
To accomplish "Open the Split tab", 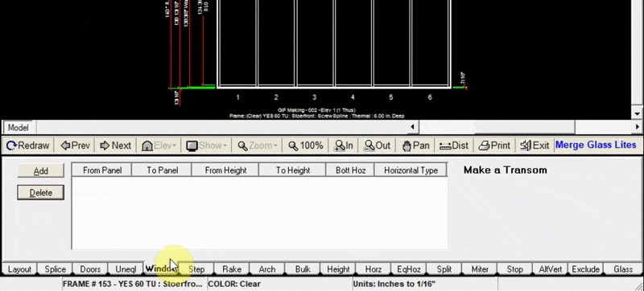I will coord(444,269).
